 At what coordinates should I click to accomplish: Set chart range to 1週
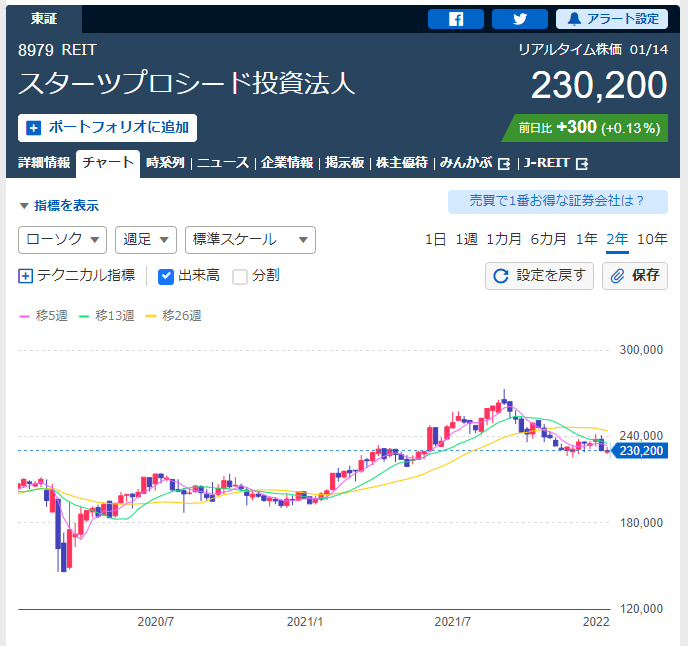466,239
